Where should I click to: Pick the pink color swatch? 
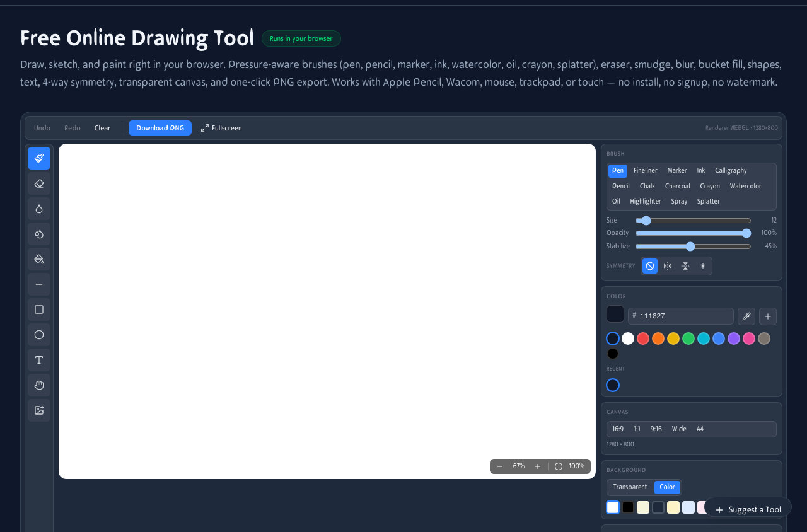(x=749, y=338)
